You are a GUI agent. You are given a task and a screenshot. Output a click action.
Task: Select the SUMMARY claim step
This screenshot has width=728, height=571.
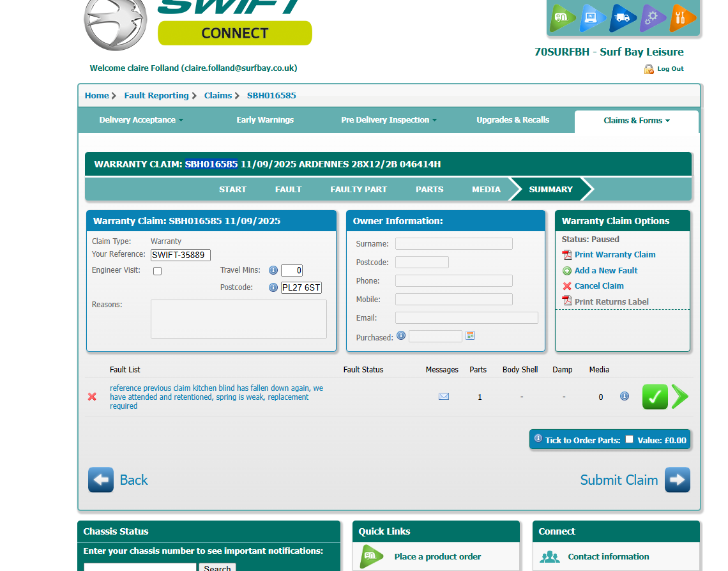tap(550, 190)
